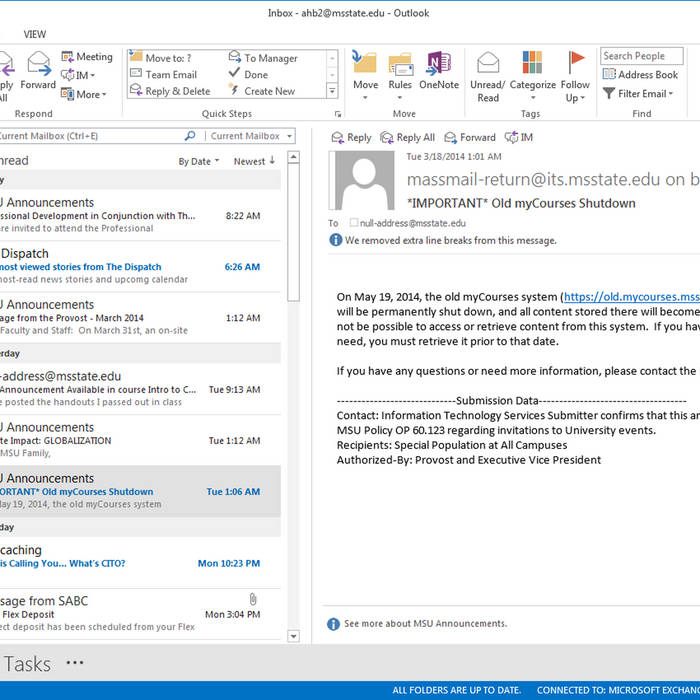Screen dimensions: 700x700
Task: Click See more about MSU Announcements
Action: click(425, 624)
